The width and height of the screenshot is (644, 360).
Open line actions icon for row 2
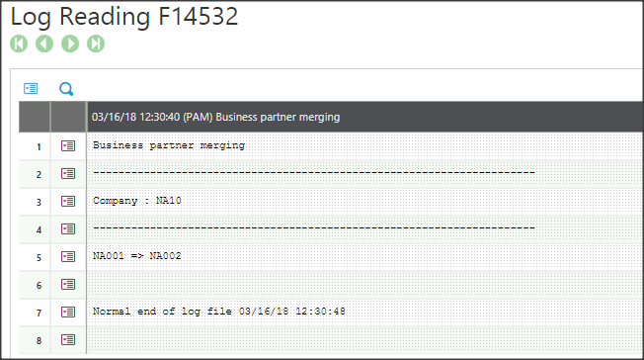[68, 174]
